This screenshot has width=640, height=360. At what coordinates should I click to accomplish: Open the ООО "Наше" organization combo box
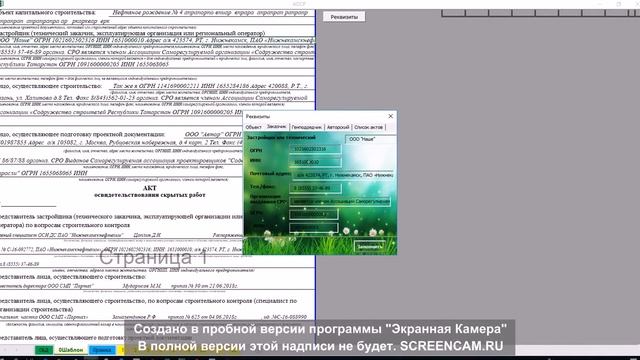pyautogui.click(x=370, y=139)
